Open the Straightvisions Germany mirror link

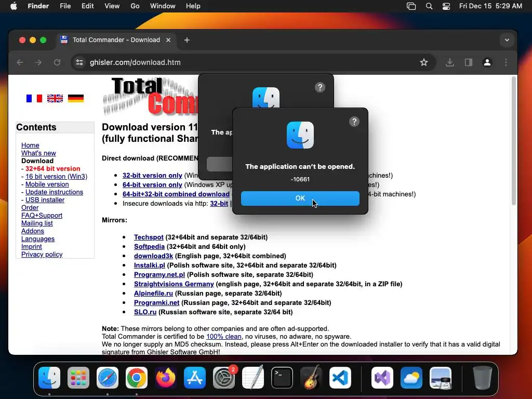(174, 284)
